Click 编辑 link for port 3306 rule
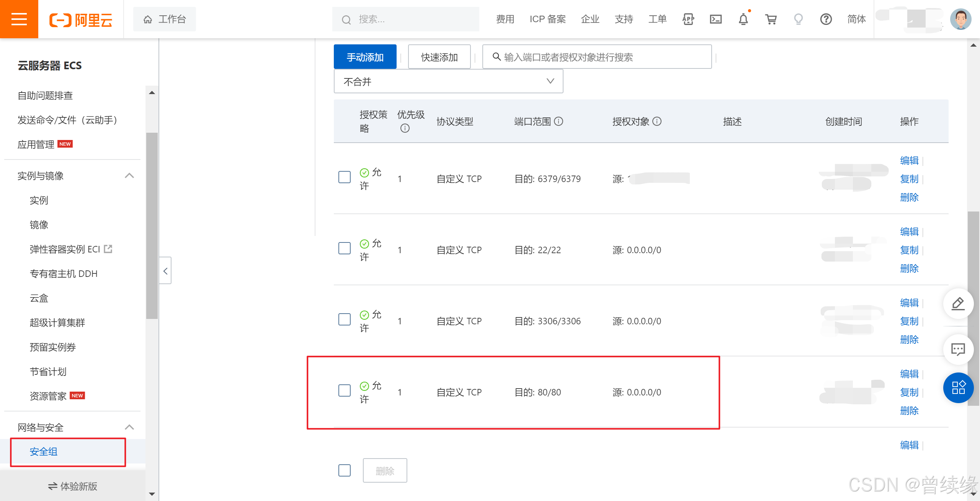Screen dimensions: 980x501 point(909,303)
